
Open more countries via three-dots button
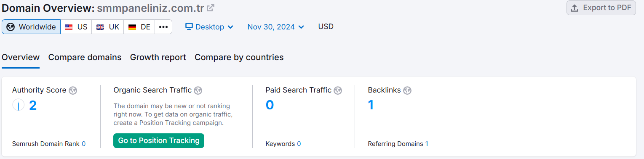163,27
